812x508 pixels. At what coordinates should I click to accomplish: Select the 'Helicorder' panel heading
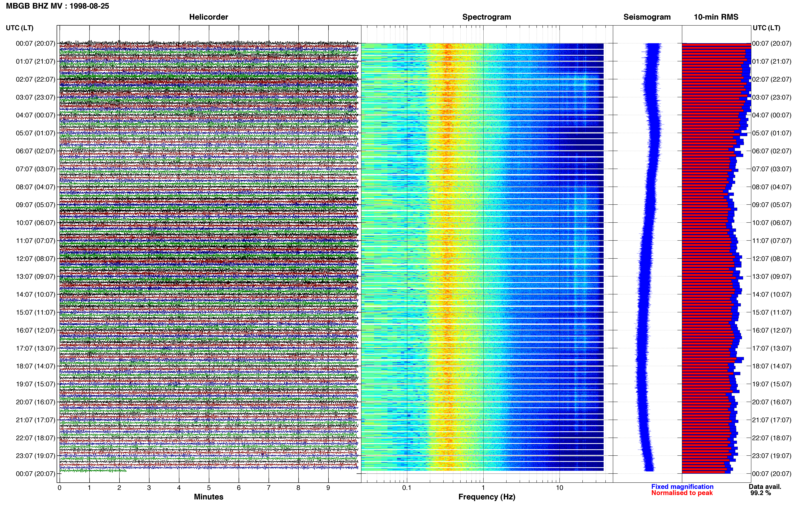click(x=209, y=17)
